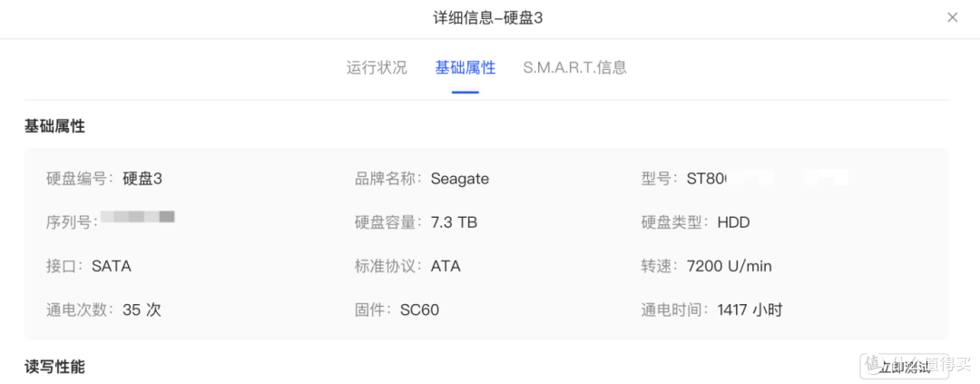
Task: Click the 详细信息-硬盘3 dialog title
Action: pos(489,17)
